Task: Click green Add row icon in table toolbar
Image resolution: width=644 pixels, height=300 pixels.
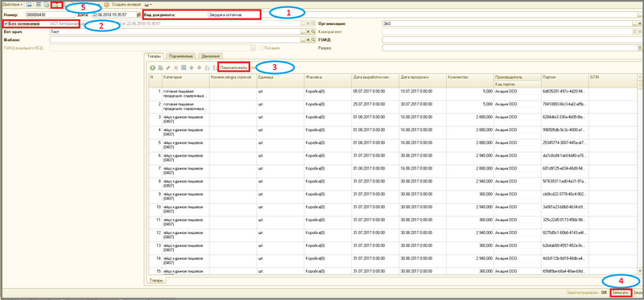Action: click(x=152, y=68)
